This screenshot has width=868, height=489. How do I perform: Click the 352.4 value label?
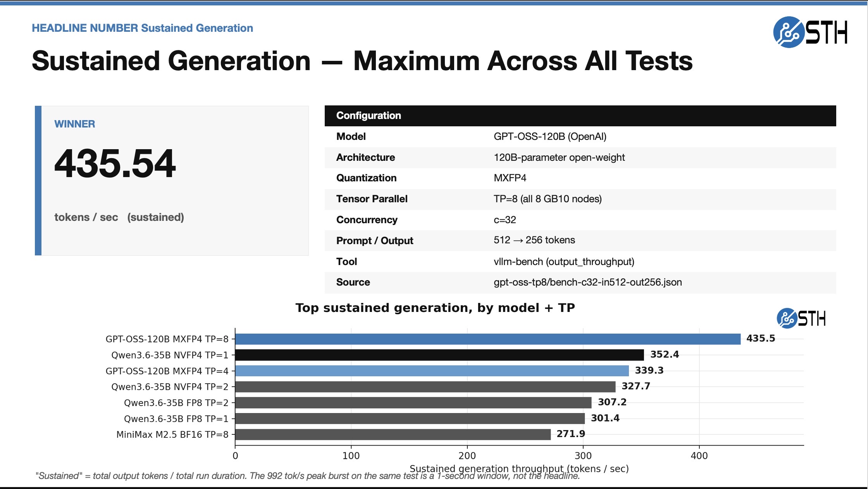coord(664,355)
